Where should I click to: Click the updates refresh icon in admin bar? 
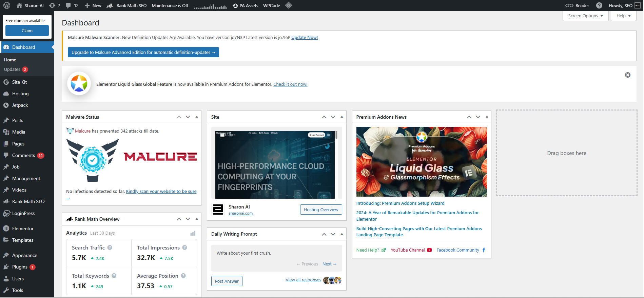[x=52, y=5]
